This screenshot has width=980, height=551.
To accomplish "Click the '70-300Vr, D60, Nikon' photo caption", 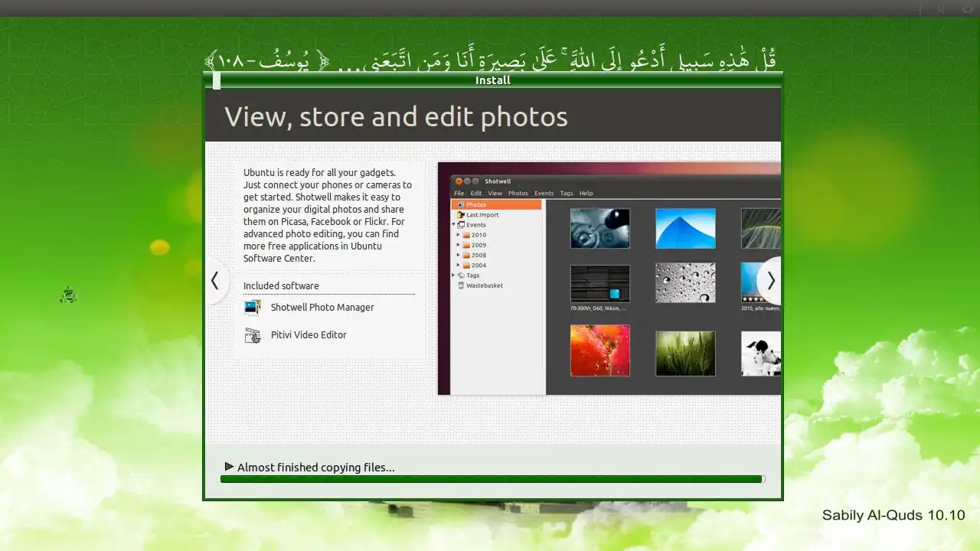I will coord(599,308).
